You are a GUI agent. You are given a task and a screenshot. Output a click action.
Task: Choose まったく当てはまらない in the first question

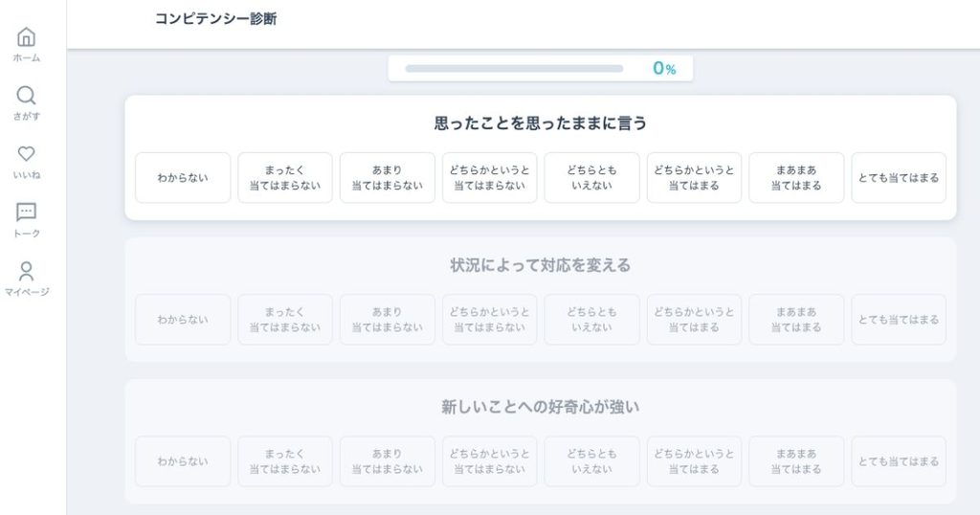pos(285,177)
